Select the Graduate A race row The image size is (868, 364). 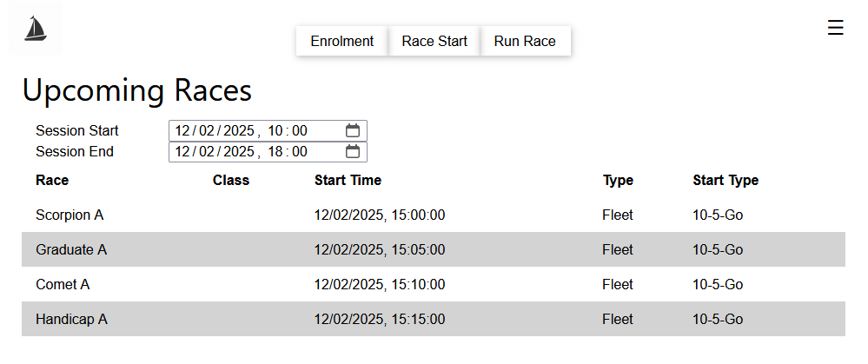[434, 249]
